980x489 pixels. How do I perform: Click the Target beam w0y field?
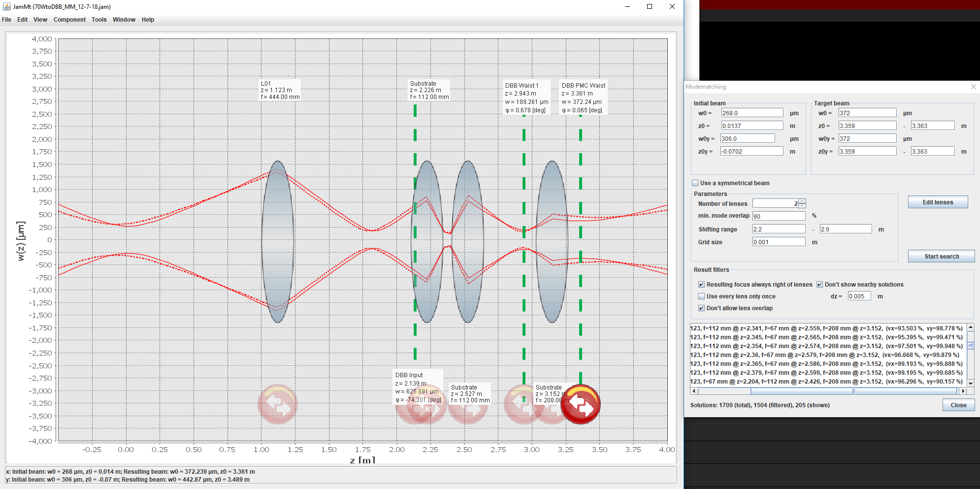tap(867, 139)
